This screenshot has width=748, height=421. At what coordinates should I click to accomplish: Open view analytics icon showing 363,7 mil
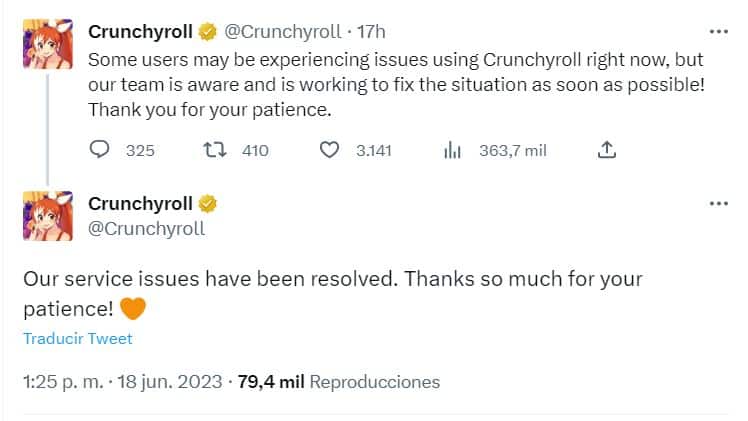450,151
